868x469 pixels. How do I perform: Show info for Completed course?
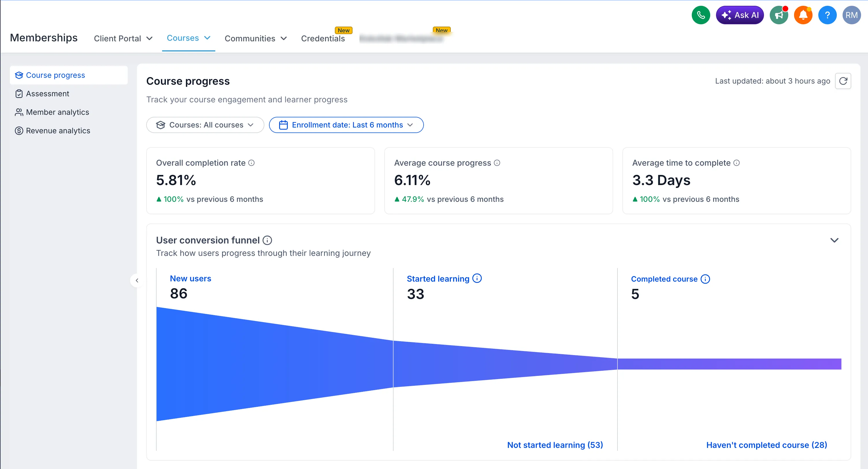[x=705, y=279]
